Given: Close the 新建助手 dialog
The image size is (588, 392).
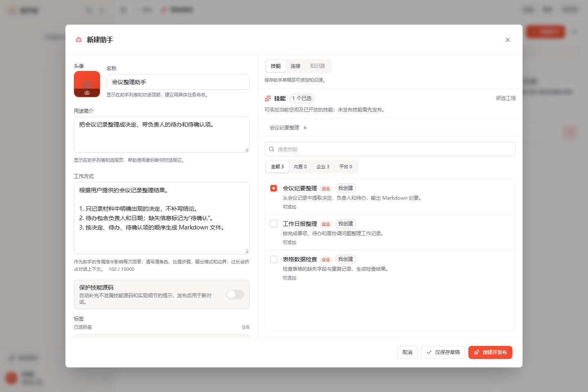Looking at the screenshot, I should click(x=508, y=40).
